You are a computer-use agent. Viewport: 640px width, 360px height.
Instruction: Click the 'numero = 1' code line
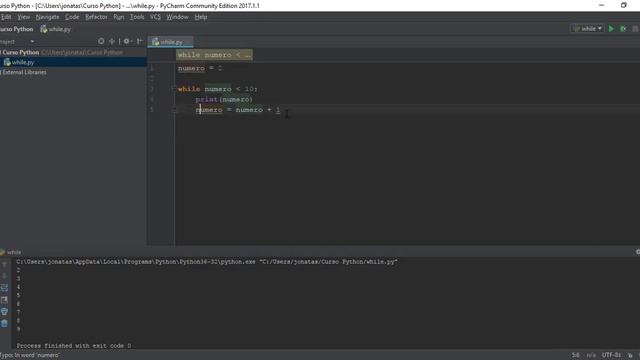[200, 68]
